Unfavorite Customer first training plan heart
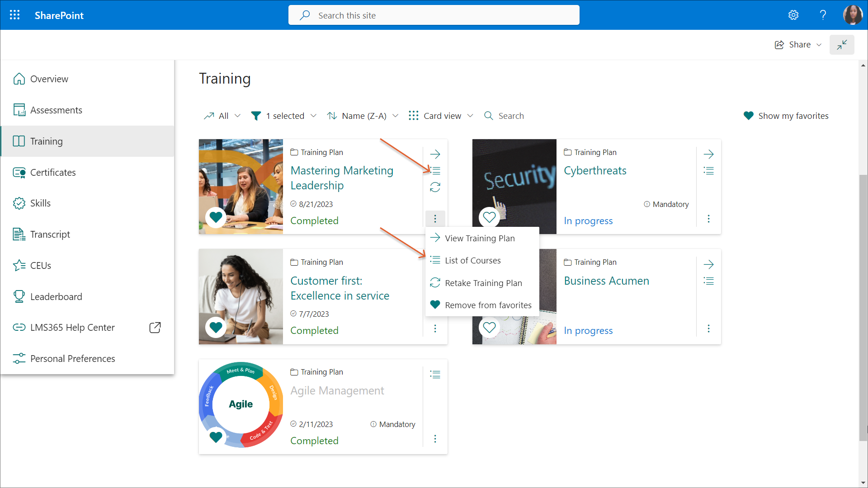The height and width of the screenshot is (488, 868). click(216, 327)
